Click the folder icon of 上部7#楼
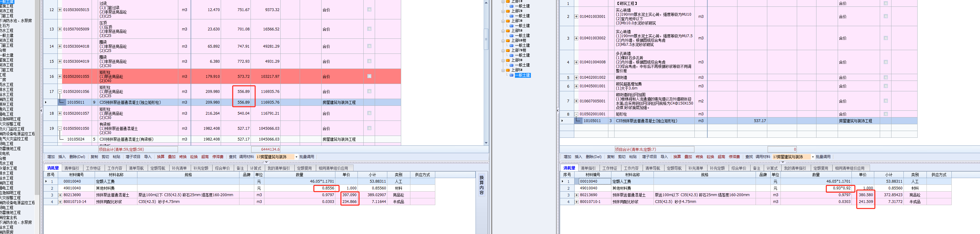Image resolution: width=980 pixels, height=234 pixels. [x=508, y=50]
